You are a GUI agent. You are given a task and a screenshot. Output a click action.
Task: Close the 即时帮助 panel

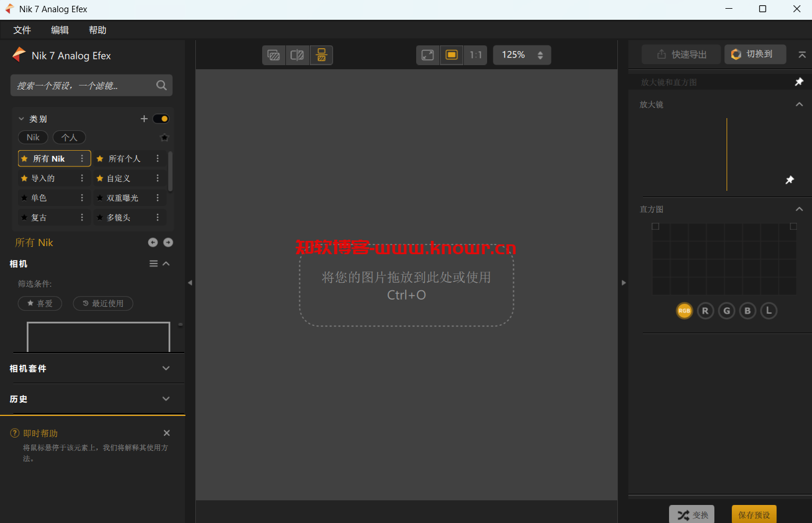(167, 433)
